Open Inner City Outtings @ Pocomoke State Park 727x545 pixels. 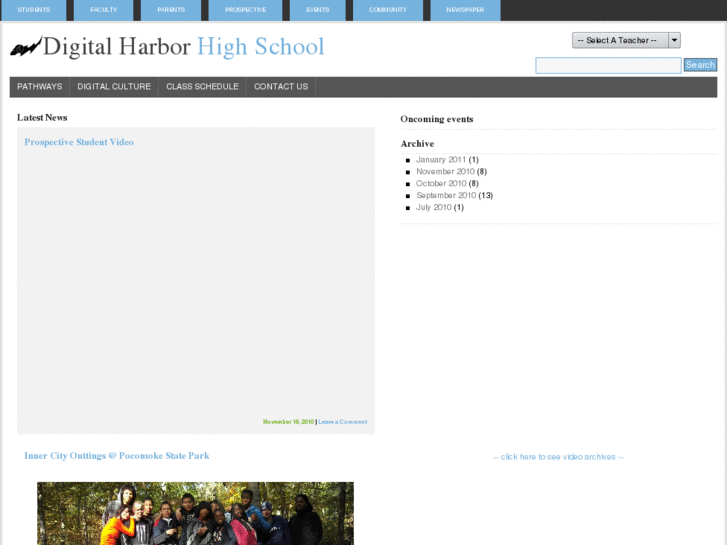tap(117, 456)
